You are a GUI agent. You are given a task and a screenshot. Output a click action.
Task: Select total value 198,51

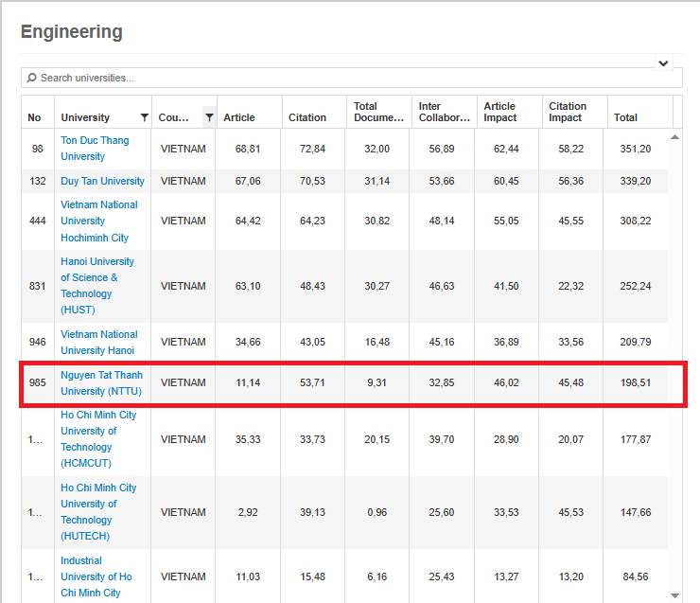click(636, 382)
